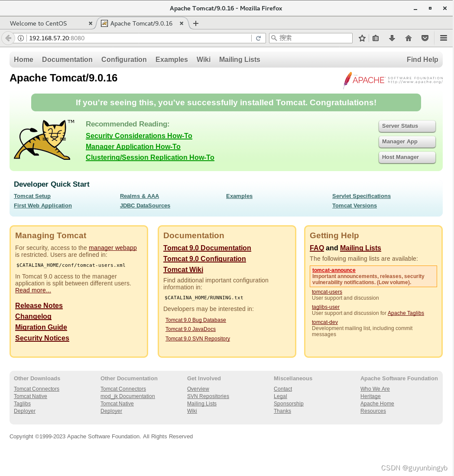Open Sponsorship footer link

pyautogui.click(x=289, y=403)
